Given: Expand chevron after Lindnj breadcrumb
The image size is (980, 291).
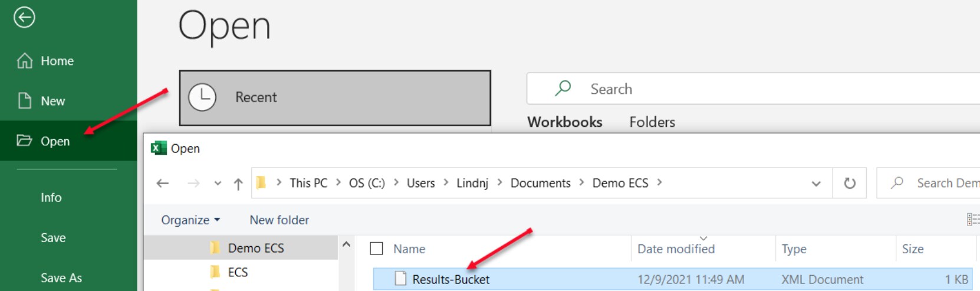Looking at the screenshot, I should (500, 182).
